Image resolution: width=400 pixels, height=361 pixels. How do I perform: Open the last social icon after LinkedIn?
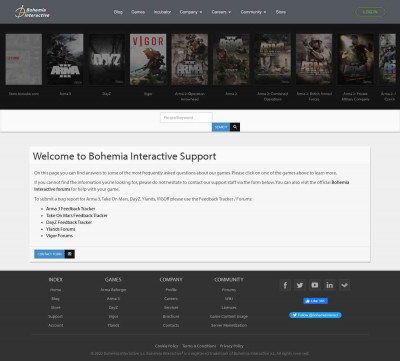click(344, 285)
